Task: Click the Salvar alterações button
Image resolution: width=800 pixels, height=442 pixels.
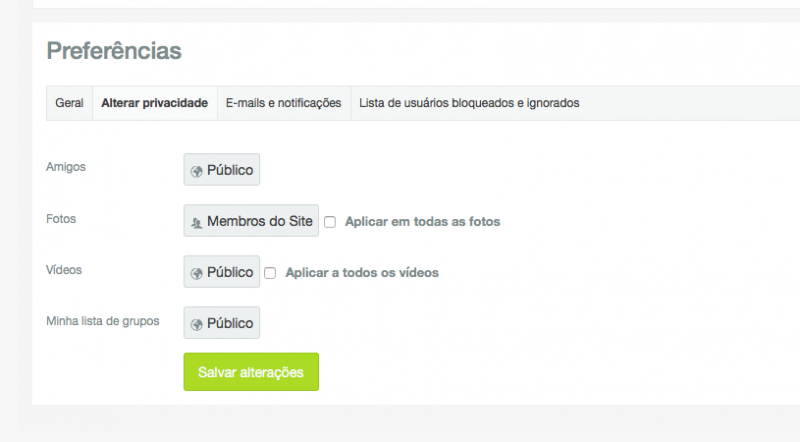Action: [x=251, y=372]
